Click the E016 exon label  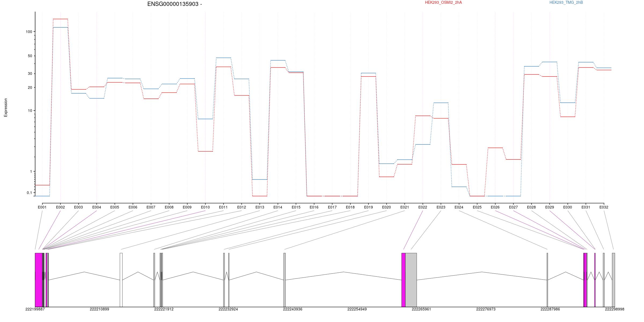pyautogui.click(x=314, y=207)
